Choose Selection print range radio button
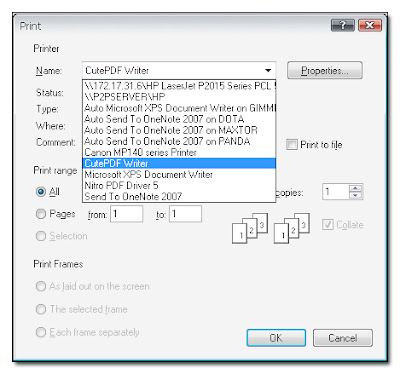The image size is (400, 374). (41, 236)
